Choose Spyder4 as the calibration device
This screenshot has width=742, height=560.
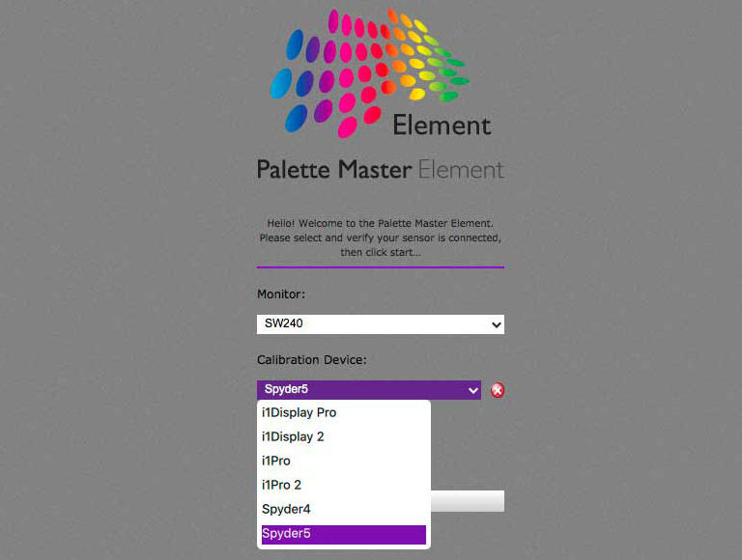(x=286, y=509)
